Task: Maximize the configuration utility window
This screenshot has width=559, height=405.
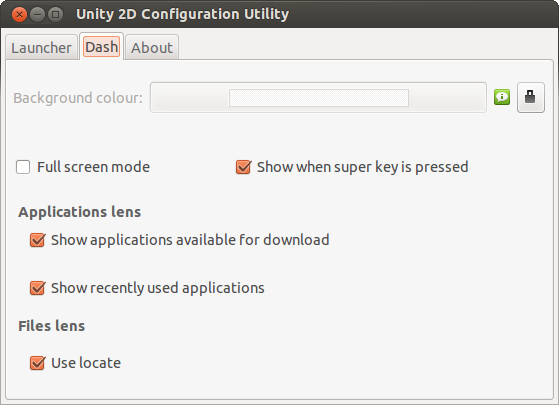Action: click(x=55, y=15)
